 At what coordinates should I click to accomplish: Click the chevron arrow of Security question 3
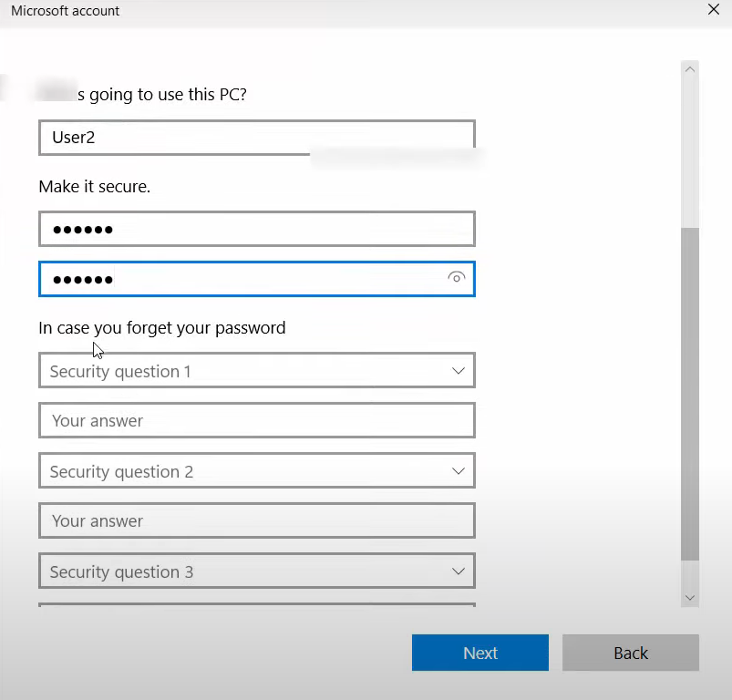tap(459, 571)
